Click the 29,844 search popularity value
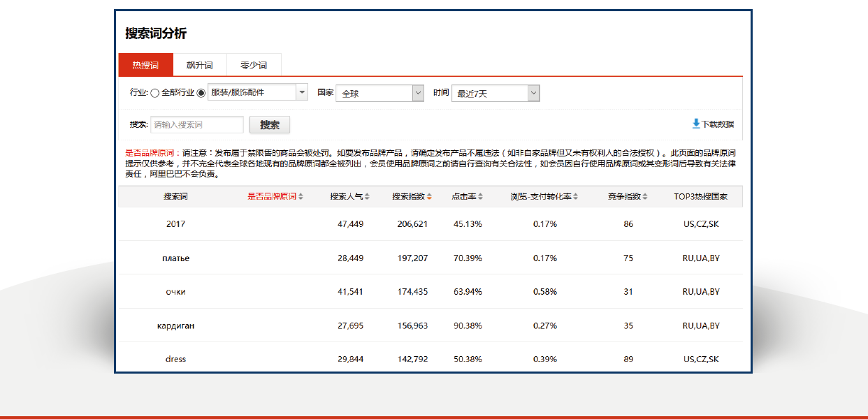This screenshot has height=419, width=868. 350,359
